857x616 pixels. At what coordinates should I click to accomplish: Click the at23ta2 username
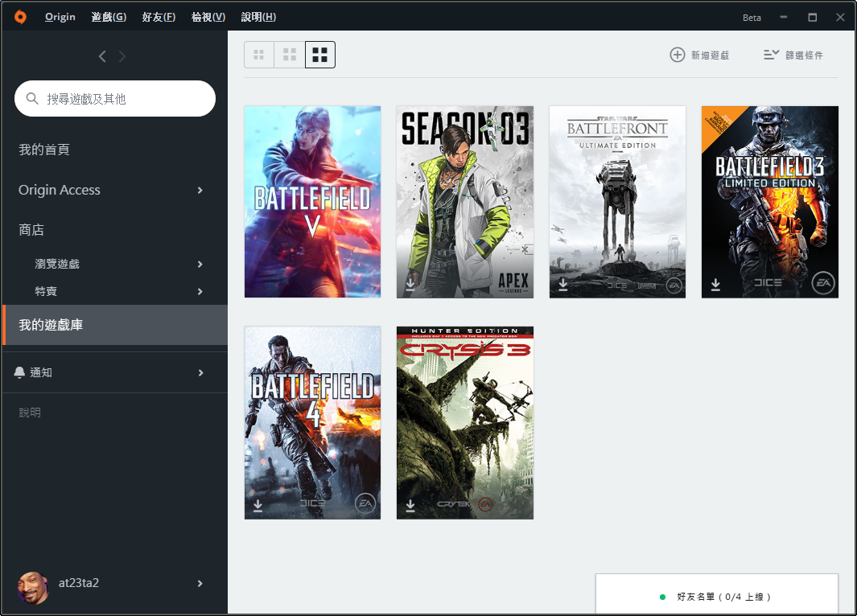tap(79, 583)
